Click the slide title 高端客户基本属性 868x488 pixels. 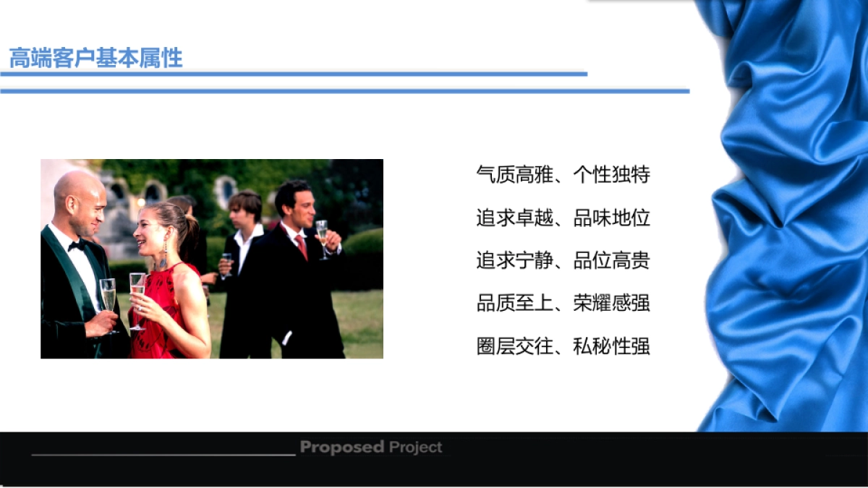(95, 58)
